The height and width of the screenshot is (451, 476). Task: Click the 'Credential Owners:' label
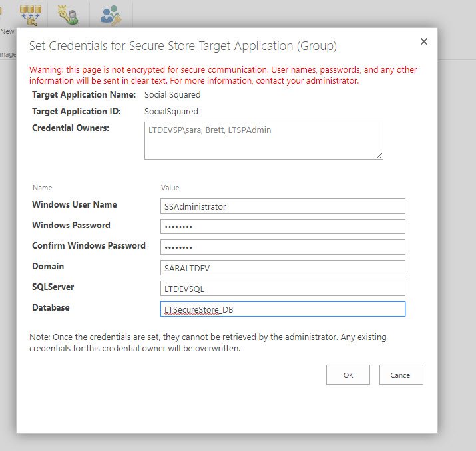[x=71, y=128]
